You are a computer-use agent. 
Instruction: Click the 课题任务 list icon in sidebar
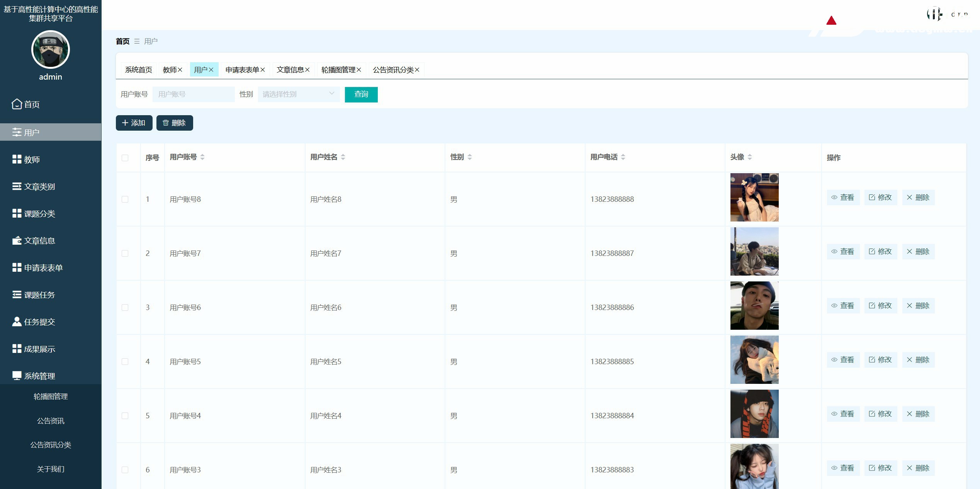17,295
